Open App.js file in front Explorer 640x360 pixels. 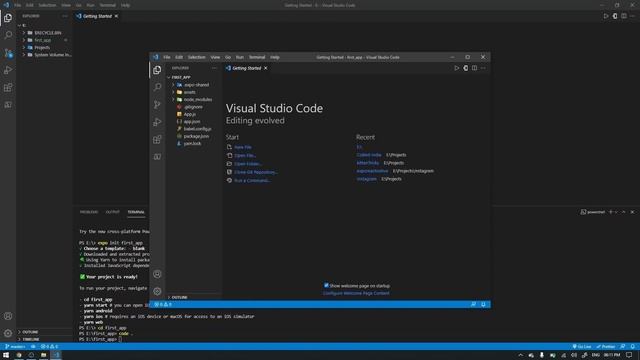pos(189,114)
